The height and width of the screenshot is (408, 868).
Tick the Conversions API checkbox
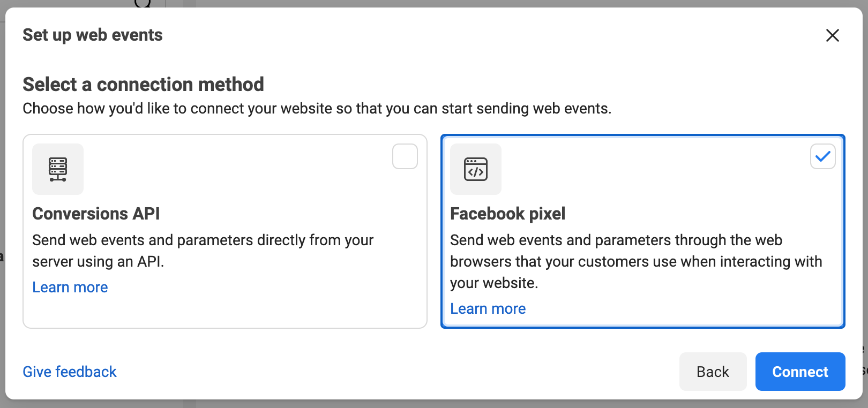[x=405, y=156]
